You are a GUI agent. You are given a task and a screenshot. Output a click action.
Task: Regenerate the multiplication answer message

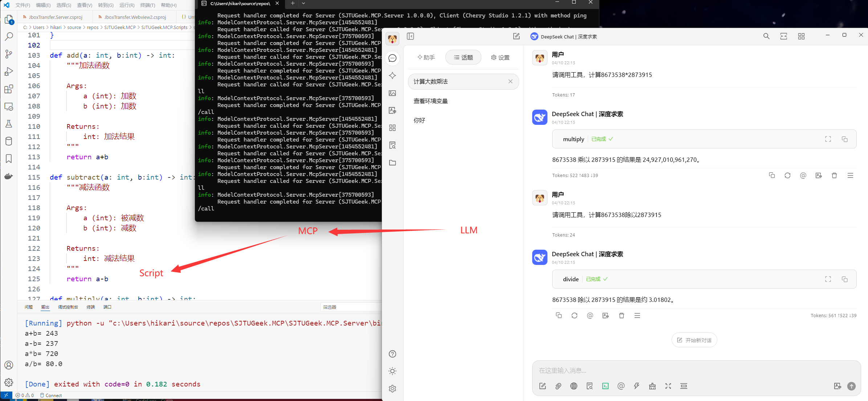click(x=787, y=176)
